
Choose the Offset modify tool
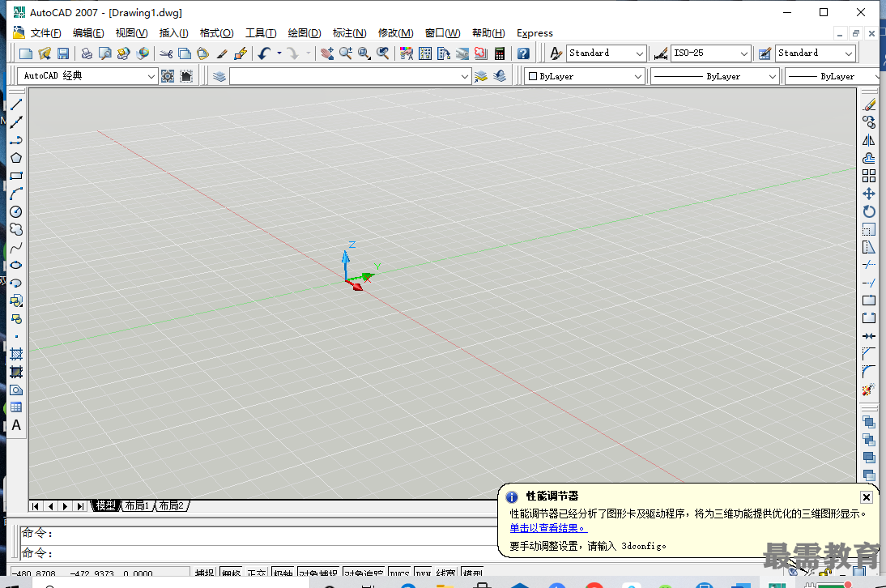click(x=869, y=158)
